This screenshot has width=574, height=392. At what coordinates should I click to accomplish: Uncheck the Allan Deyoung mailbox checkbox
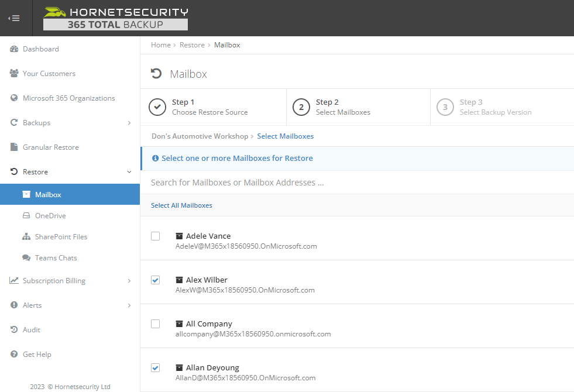(x=155, y=367)
